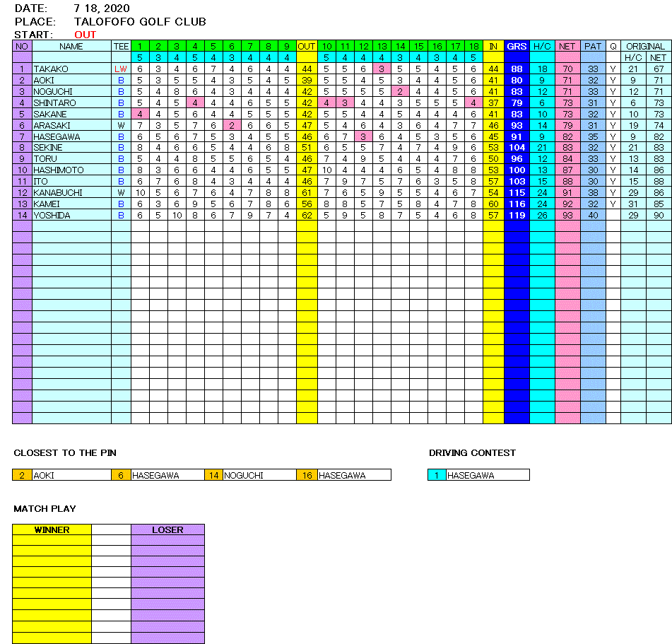672x644 pixels.
Task: Select the TALOFOFO GOLF CLUB place text
Action: pyautogui.click(x=140, y=22)
